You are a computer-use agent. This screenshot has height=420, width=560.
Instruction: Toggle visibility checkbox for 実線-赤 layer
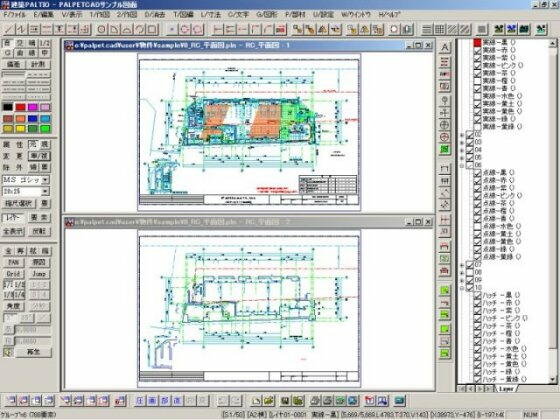point(477,50)
